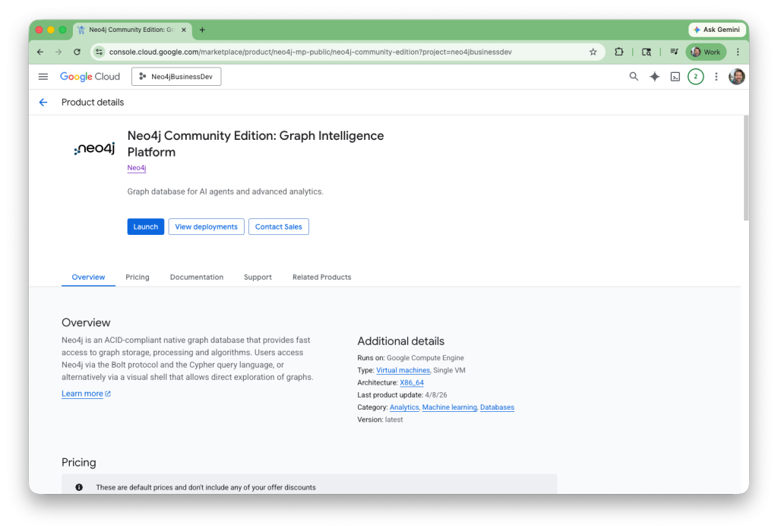Image resolution: width=778 pixels, height=532 pixels.
Task: Open Gemini sparkle assistant icon in header
Action: (654, 77)
